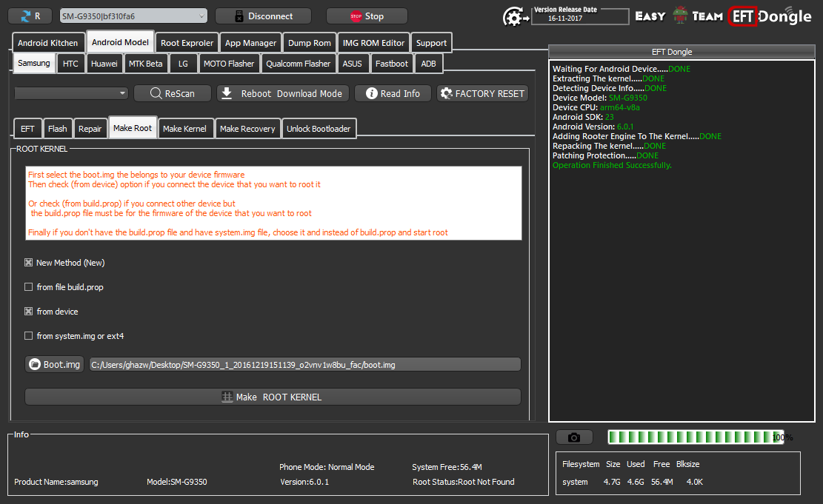
Task: Toggle from device checkbox
Action: 28,312
